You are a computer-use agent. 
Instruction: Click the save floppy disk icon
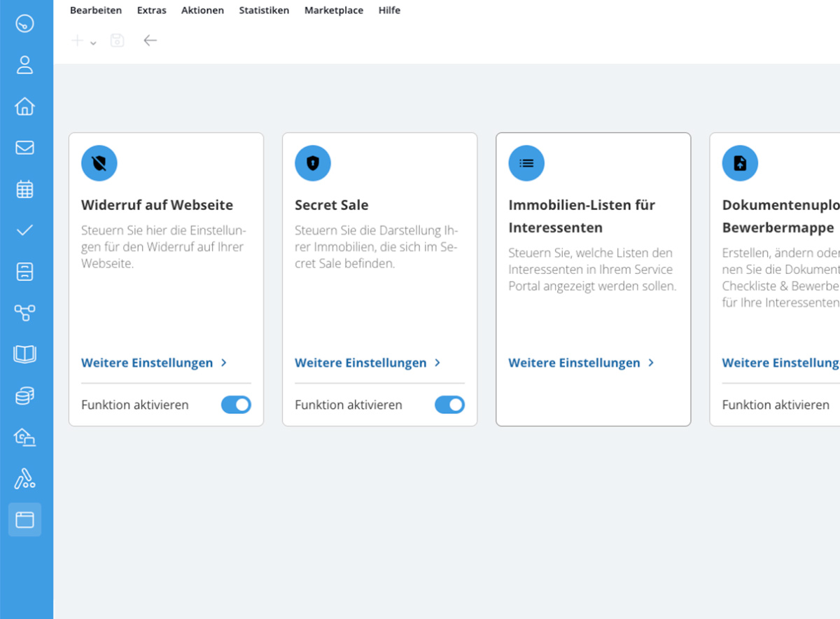pos(117,41)
